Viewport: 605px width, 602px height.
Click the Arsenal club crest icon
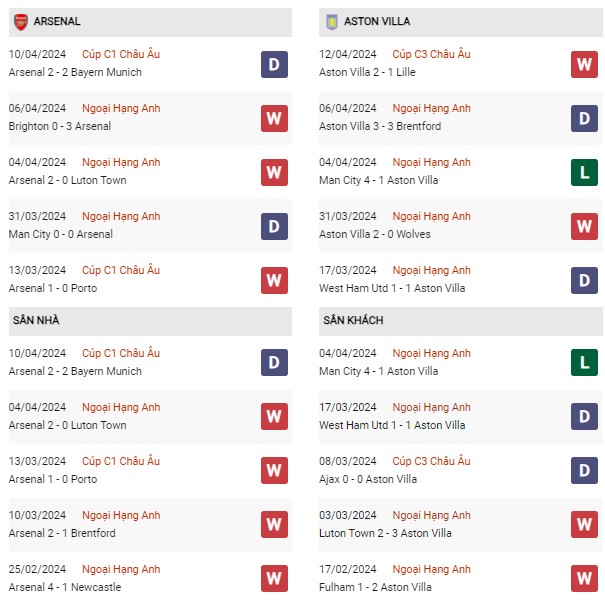[x=21, y=21]
